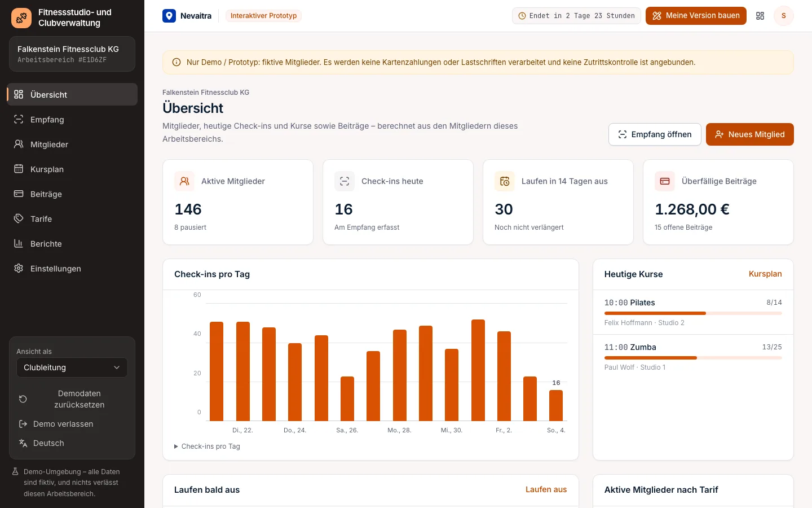Open user avatar "S" menu
Screen dimensions: 812x508
point(783,16)
